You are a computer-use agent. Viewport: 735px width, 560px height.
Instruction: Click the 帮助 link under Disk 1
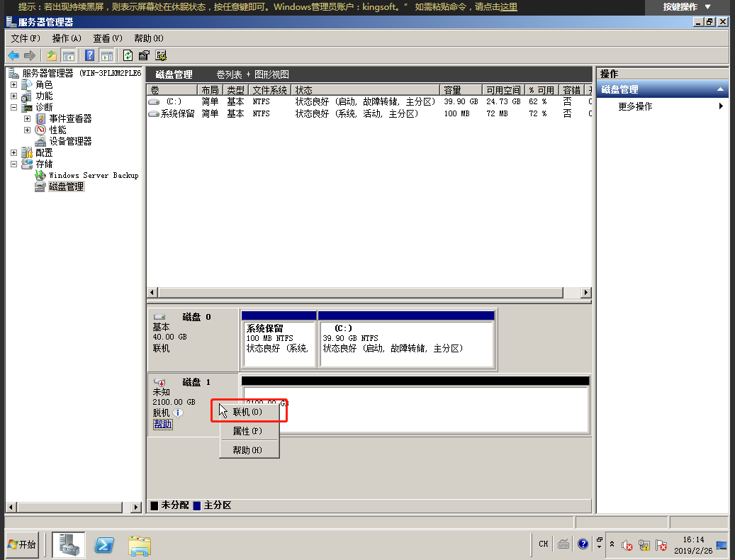tap(162, 424)
